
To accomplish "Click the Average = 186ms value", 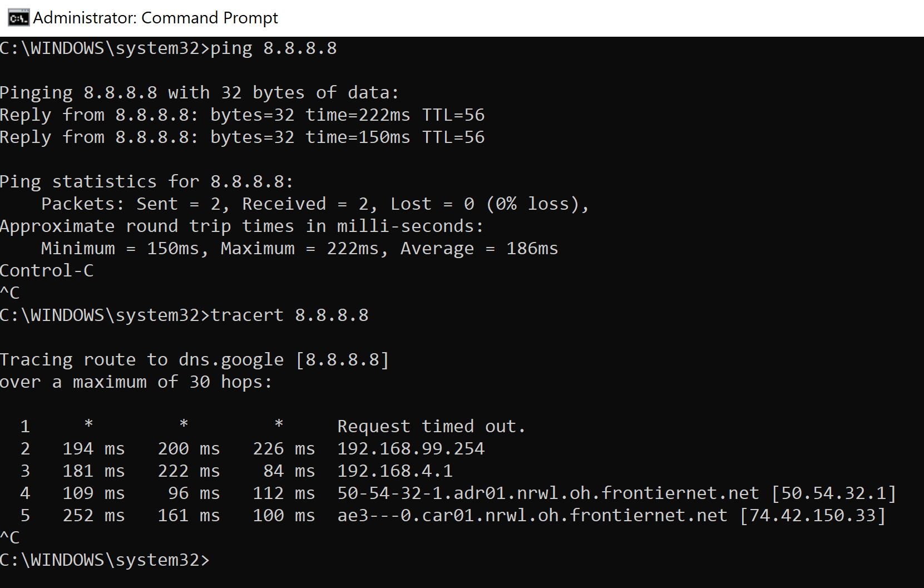I will [479, 249].
